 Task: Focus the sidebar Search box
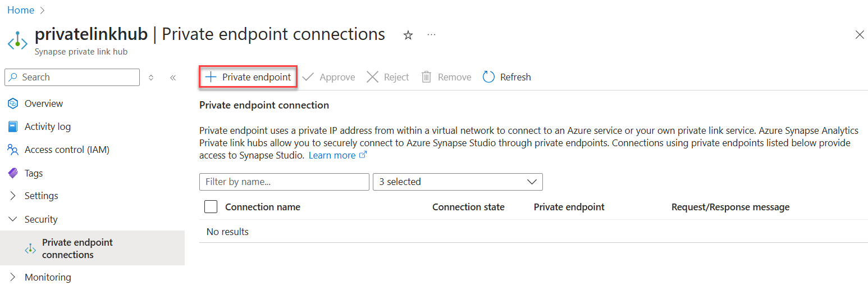[72, 77]
